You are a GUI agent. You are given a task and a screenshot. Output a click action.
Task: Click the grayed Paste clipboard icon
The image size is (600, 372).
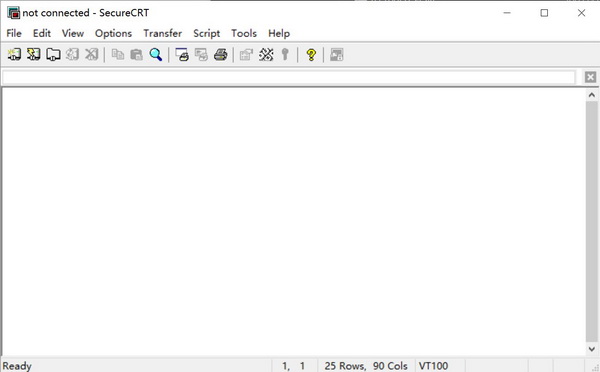click(x=136, y=55)
